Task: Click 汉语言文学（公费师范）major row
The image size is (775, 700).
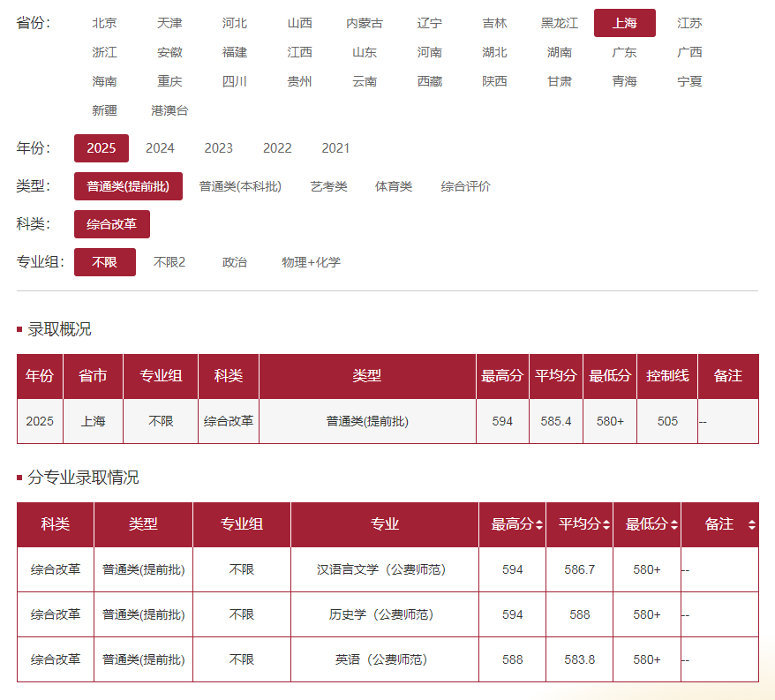Action: click(x=384, y=569)
